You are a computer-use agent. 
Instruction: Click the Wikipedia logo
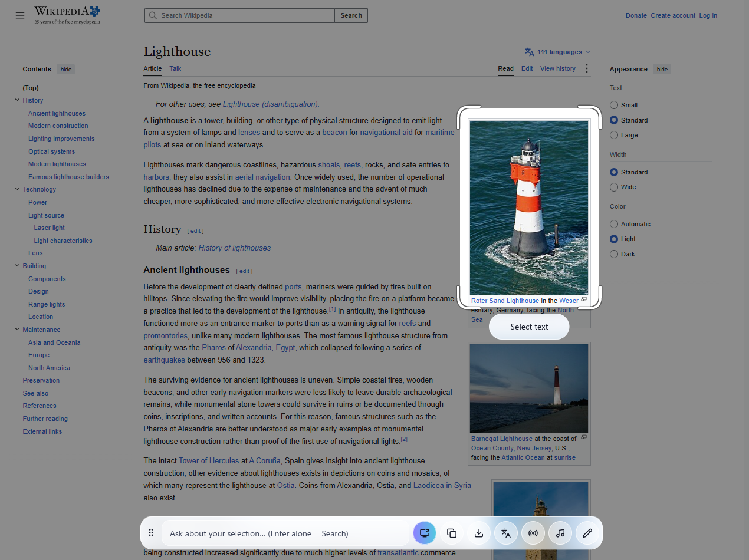[x=67, y=15]
